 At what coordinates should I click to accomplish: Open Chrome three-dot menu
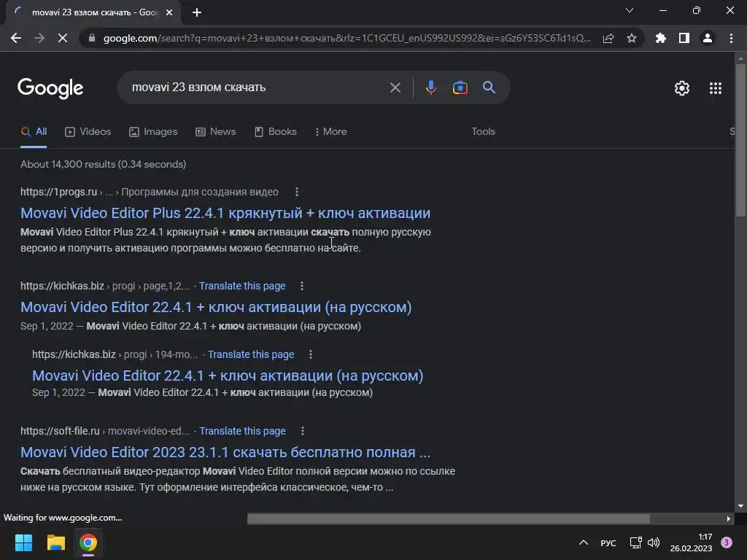click(x=731, y=38)
